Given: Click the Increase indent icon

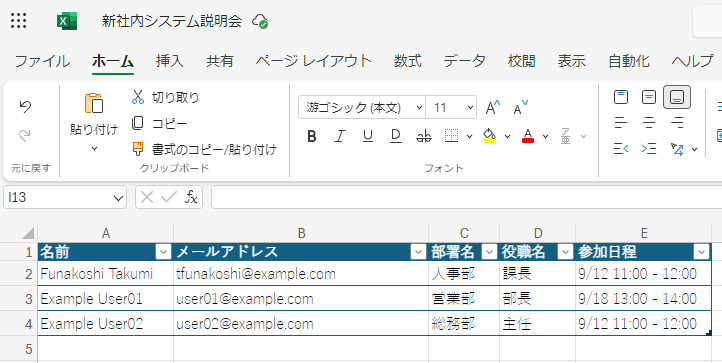Looking at the screenshot, I should 649,149.
